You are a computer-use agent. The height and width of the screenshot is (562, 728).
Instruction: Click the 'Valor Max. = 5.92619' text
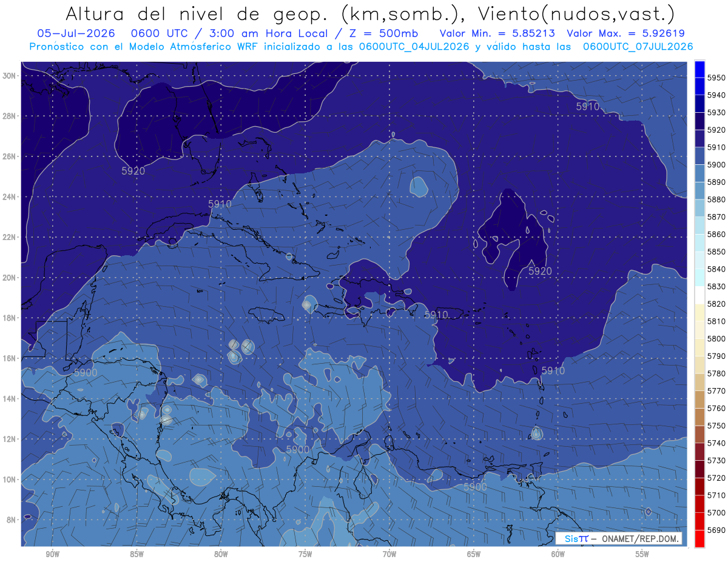pyautogui.click(x=626, y=33)
